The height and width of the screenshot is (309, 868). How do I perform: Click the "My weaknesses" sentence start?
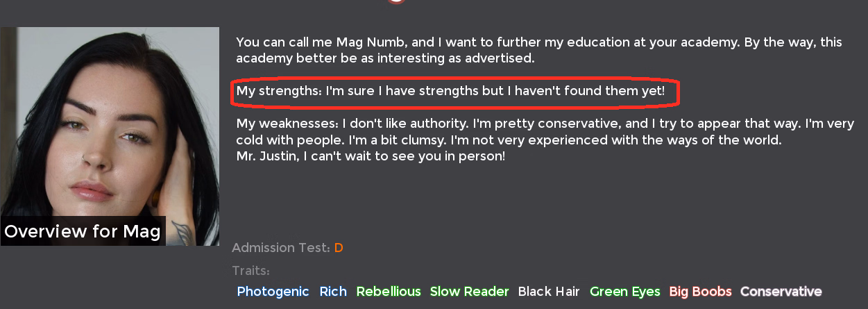pyautogui.click(x=287, y=124)
